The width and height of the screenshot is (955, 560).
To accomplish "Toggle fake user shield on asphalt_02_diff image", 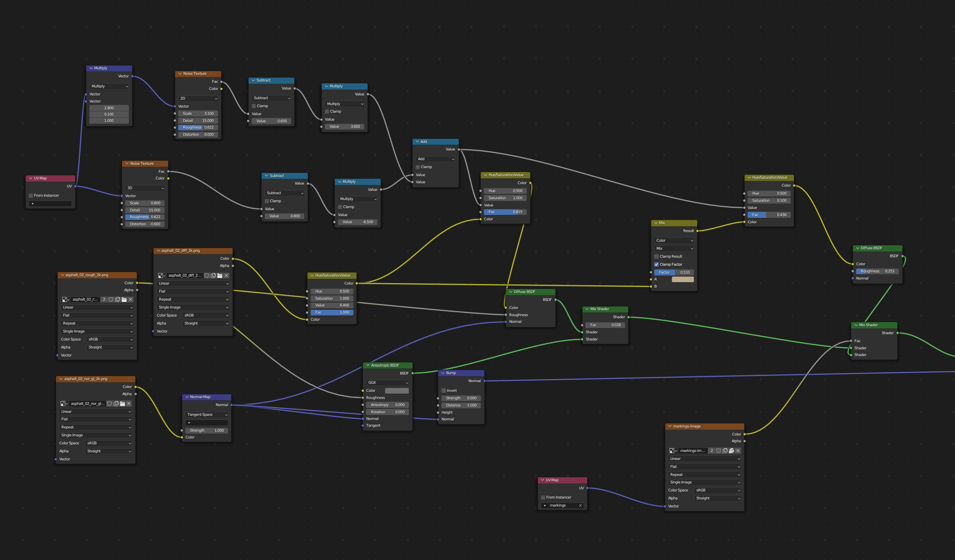I will click(x=207, y=275).
